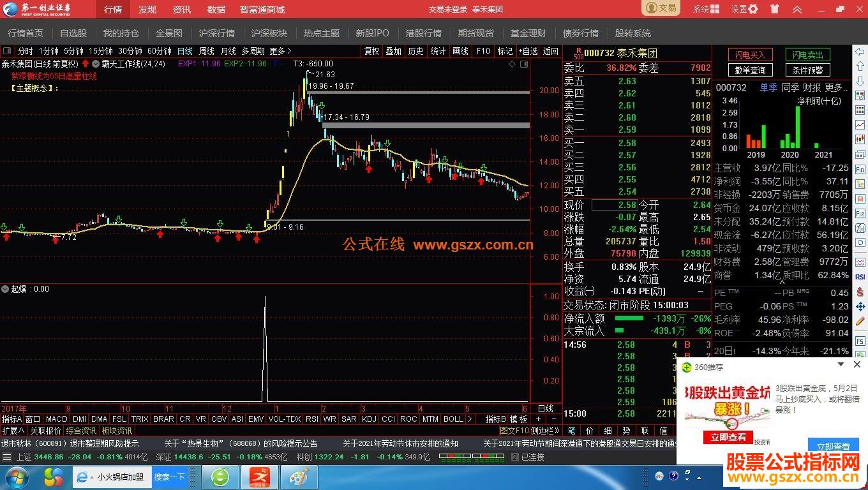The width and height of the screenshot is (868, 490).
Task: Toggle chart panel square icon at top-left
Action: (7, 51)
